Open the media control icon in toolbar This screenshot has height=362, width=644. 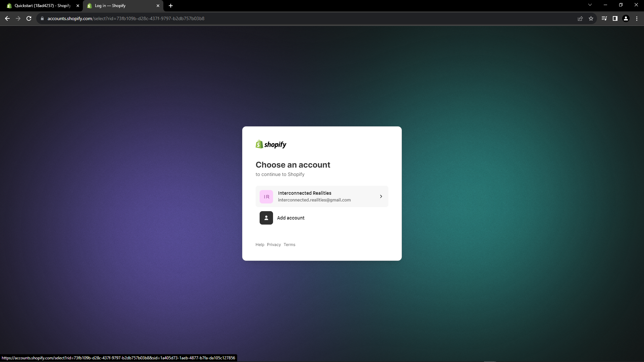tap(604, 18)
